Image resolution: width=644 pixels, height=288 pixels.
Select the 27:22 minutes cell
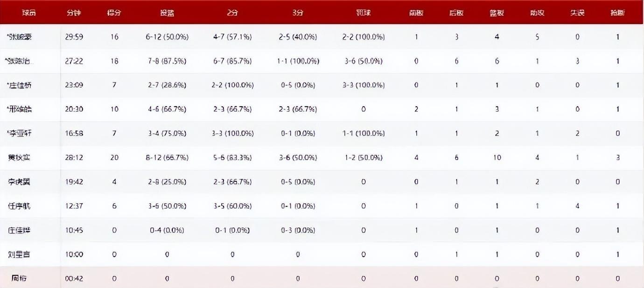(x=74, y=61)
